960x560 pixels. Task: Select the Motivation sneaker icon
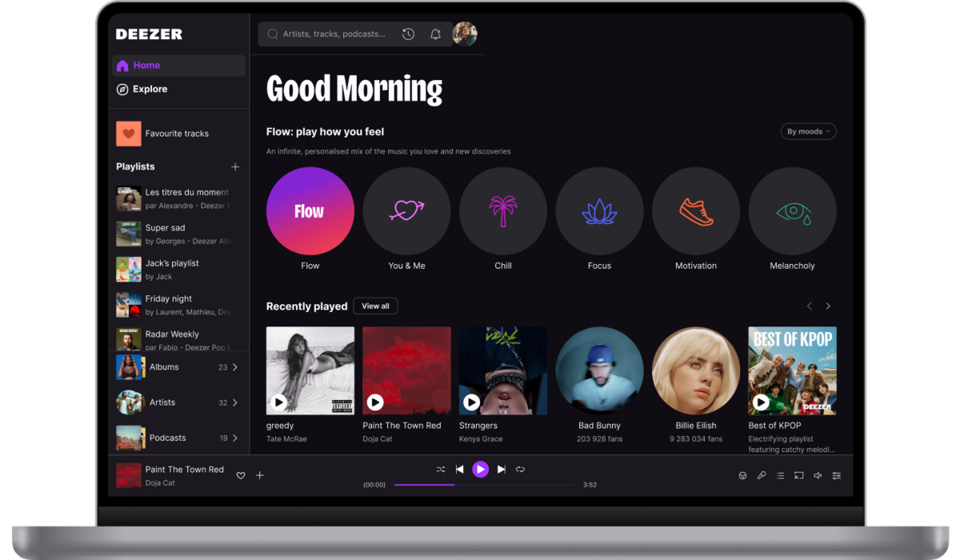tap(696, 210)
